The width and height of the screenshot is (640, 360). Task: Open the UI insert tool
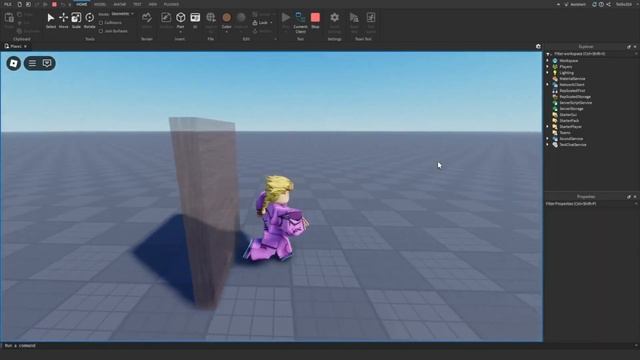tap(195, 20)
